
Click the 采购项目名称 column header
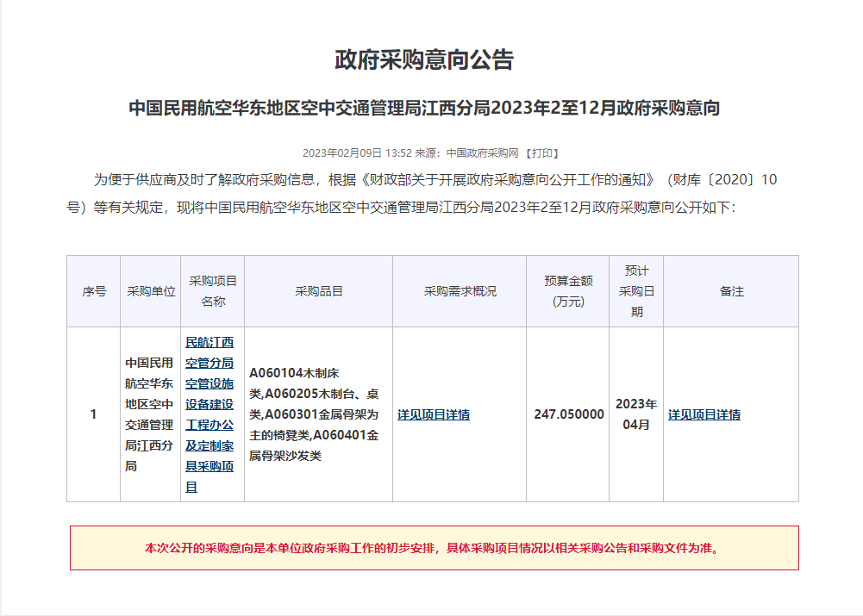212,291
